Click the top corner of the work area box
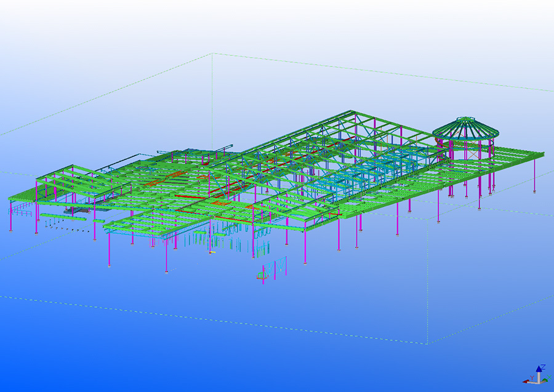 (212, 54)
